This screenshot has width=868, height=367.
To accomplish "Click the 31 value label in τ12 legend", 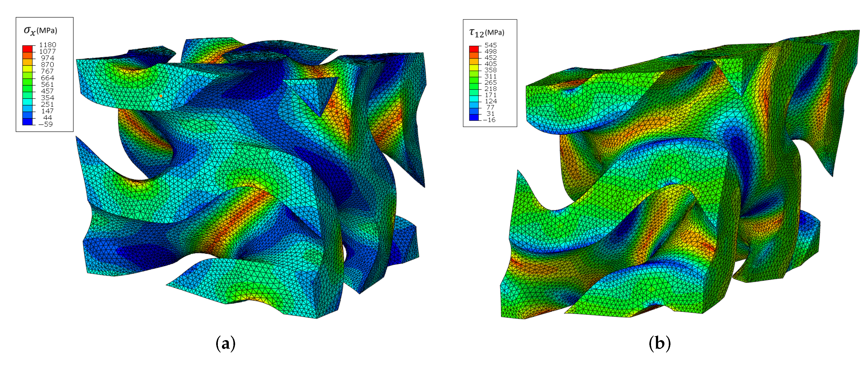I will pyautogui.click(x=490, y=113).
